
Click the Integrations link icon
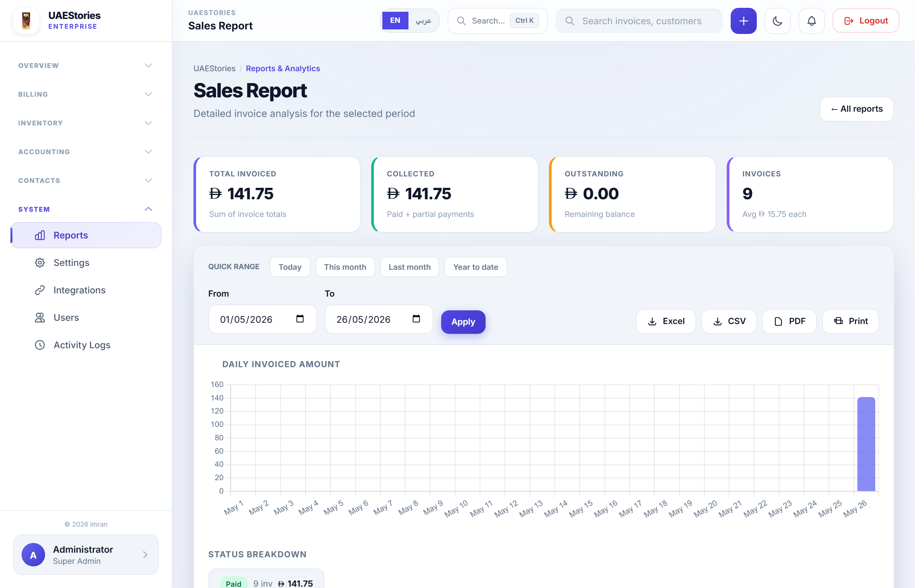click(40, 290)
